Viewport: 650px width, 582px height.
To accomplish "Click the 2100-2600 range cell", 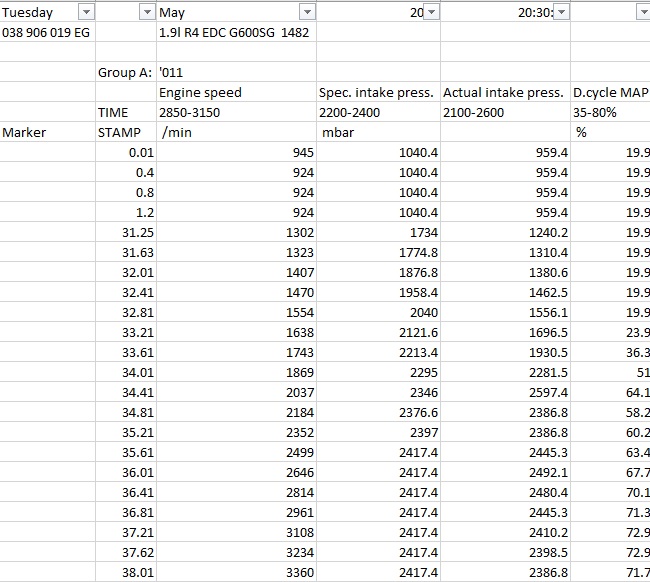I will click(473, 112).
